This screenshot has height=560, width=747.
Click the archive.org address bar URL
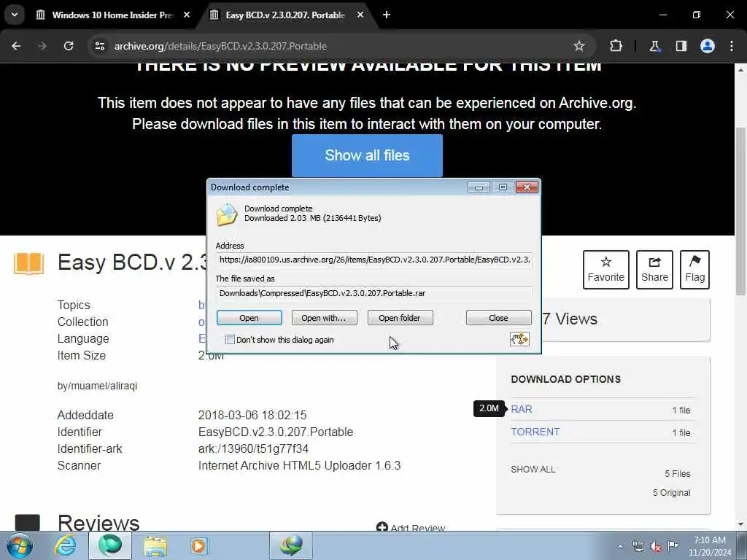[x=220, y=46]
